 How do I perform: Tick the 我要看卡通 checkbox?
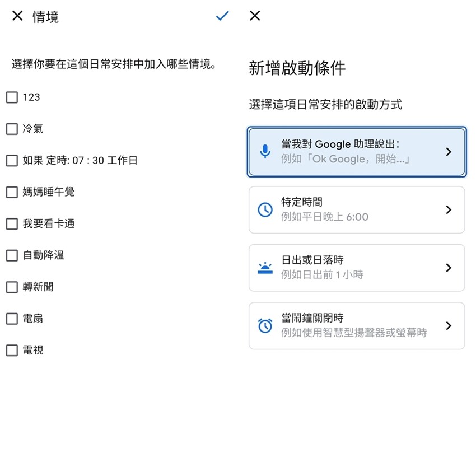(x=12, y=224)
